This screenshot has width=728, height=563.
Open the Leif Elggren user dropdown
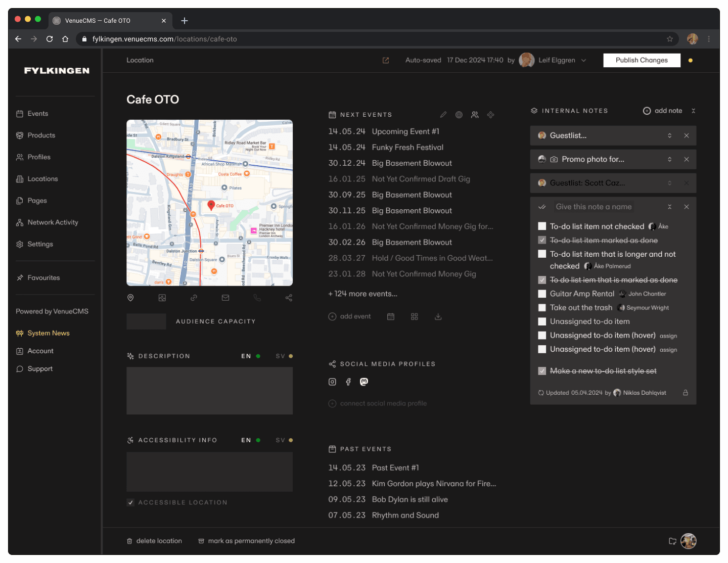click(x=583, y=60)
